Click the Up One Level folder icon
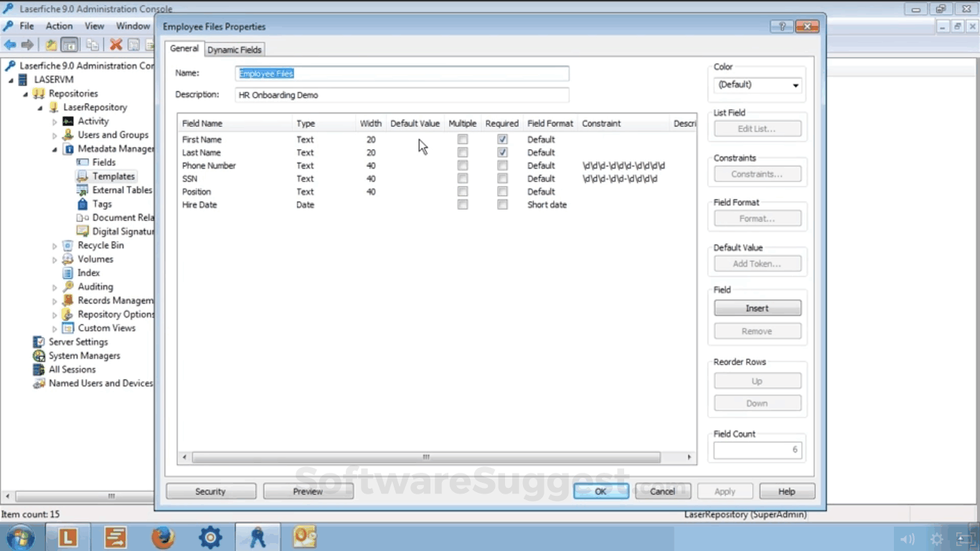This screenshot has height=551, width=980. coord(51,45)
